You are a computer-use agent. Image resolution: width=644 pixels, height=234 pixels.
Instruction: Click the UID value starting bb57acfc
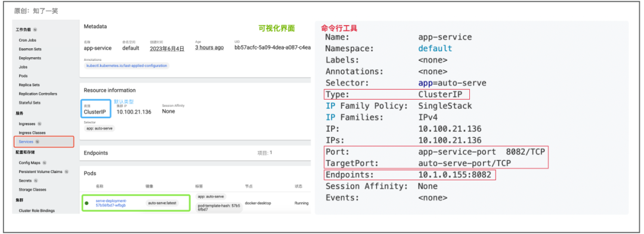click(273, 48)
